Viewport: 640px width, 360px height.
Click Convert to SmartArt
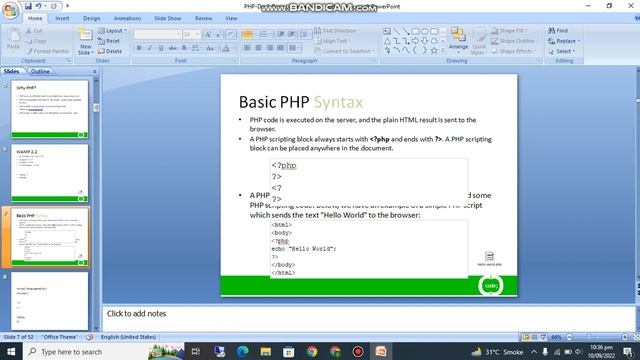(x=344, y=51)
